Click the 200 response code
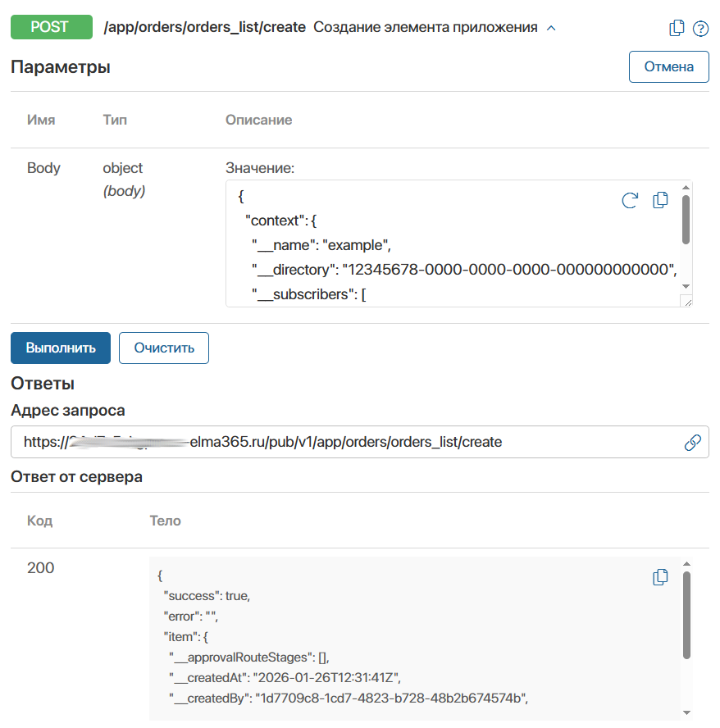The image size is (720, 728). coord(40,568)
